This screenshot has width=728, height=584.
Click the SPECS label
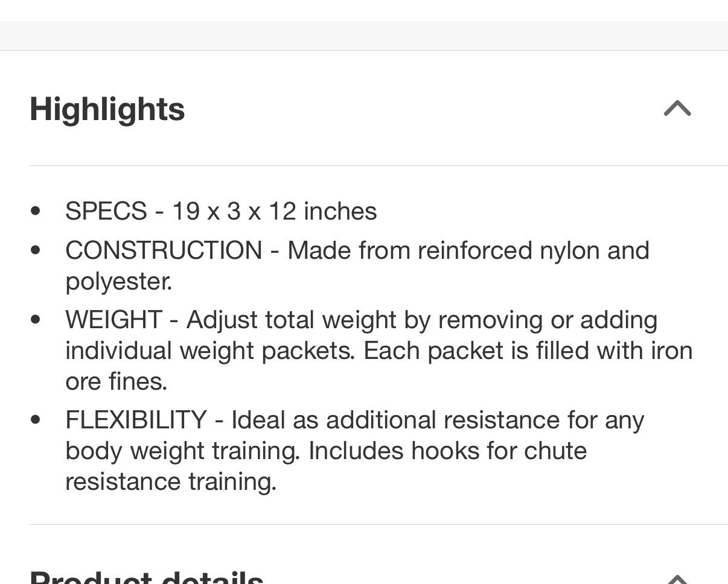[106, 211]
